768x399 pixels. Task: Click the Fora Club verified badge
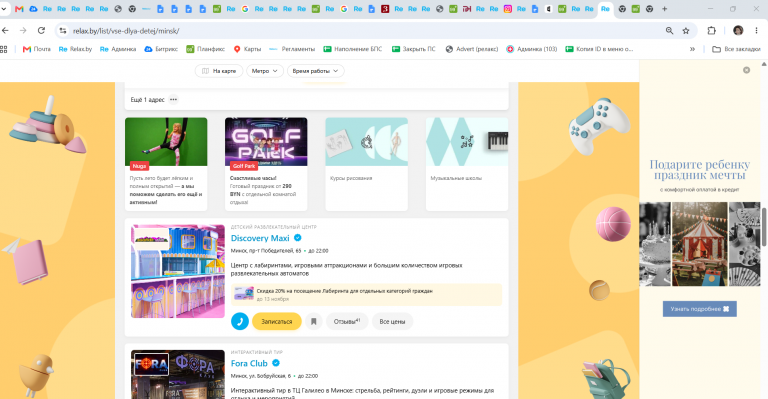(276, 363)
